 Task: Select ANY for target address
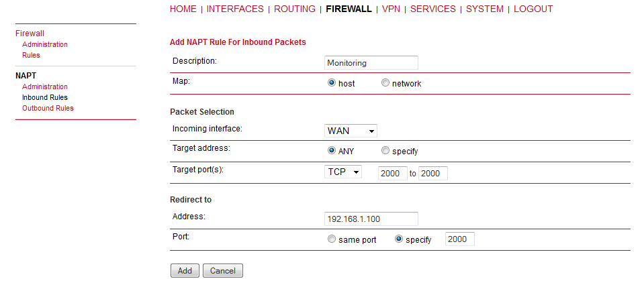pyautogui.click(x=332, y=150)
